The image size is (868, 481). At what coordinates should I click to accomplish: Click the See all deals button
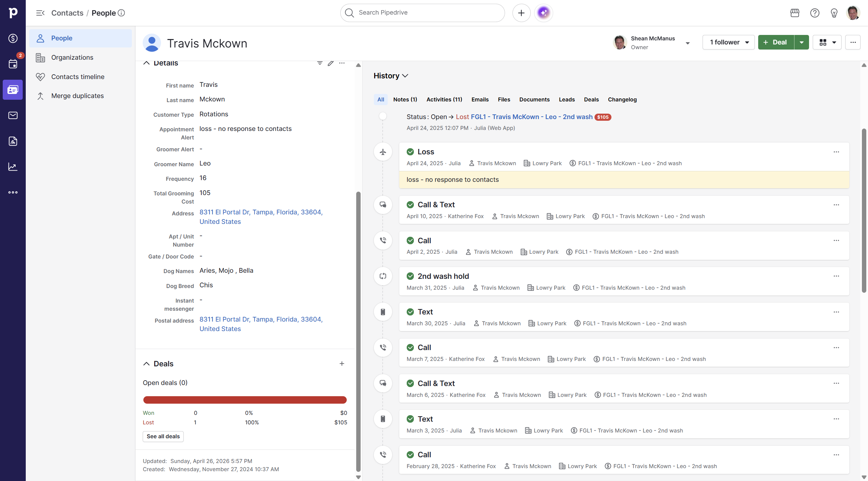tap(163, 436)
